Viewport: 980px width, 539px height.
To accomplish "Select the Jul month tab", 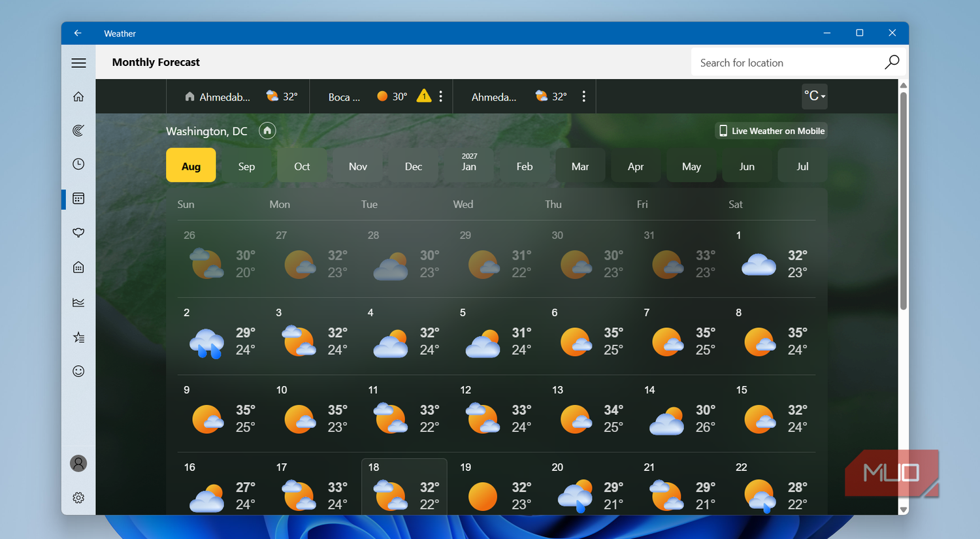I will coord(802,165).
